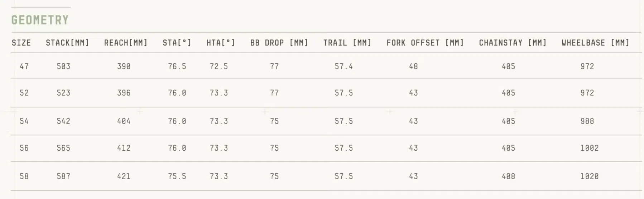The image size is (644, 199).
Task: Click size 47 in the first row
Action: click(24, 67)
